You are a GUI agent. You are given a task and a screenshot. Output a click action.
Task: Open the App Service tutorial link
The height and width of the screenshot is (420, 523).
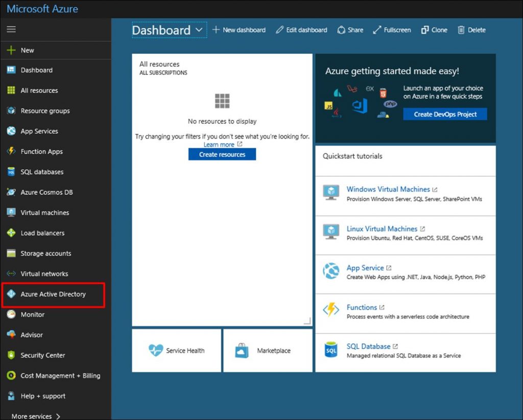coord(365,268)
